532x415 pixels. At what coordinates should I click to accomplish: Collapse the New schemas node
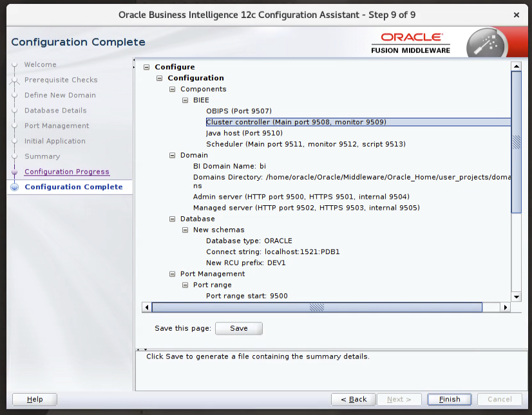click(x=185, y=230)
